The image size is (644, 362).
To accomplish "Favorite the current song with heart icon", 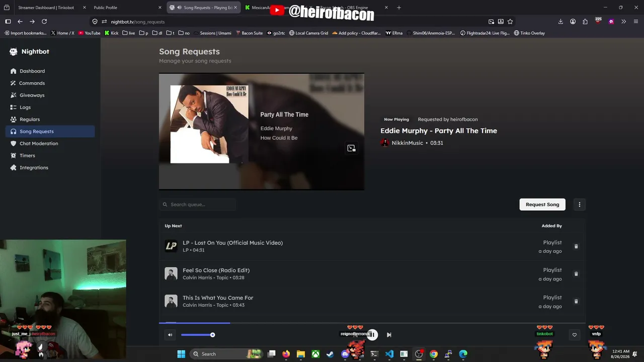I will coord(575,335).
